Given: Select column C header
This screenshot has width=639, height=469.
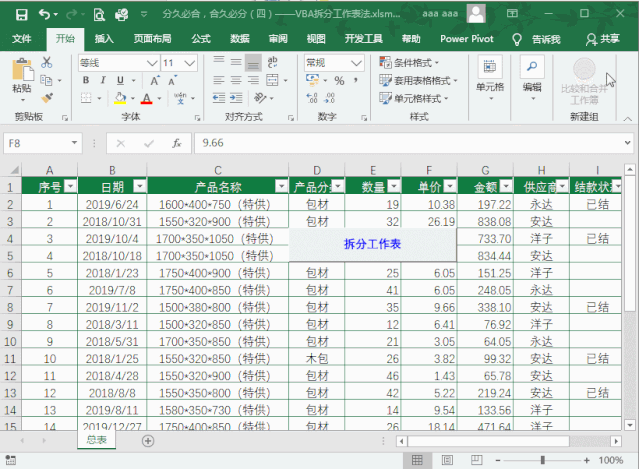Looking at the screenshot, I should pos(218,170).
